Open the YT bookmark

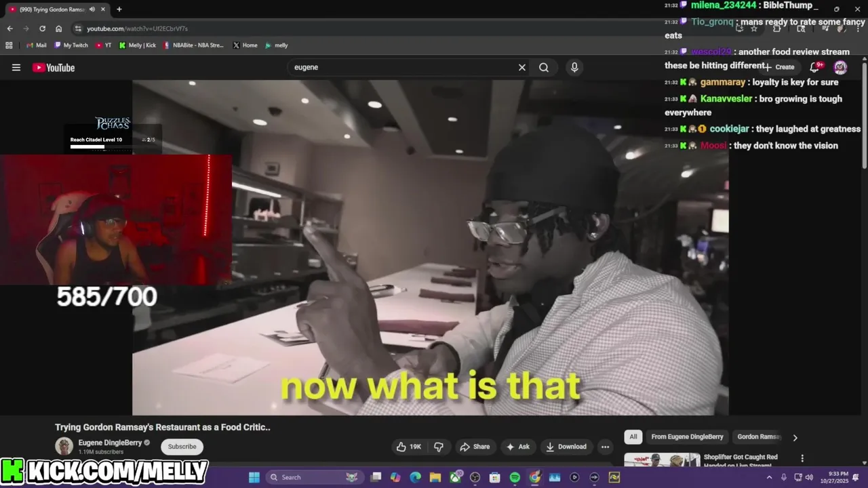pyautogui.click(x=103, y=45)
